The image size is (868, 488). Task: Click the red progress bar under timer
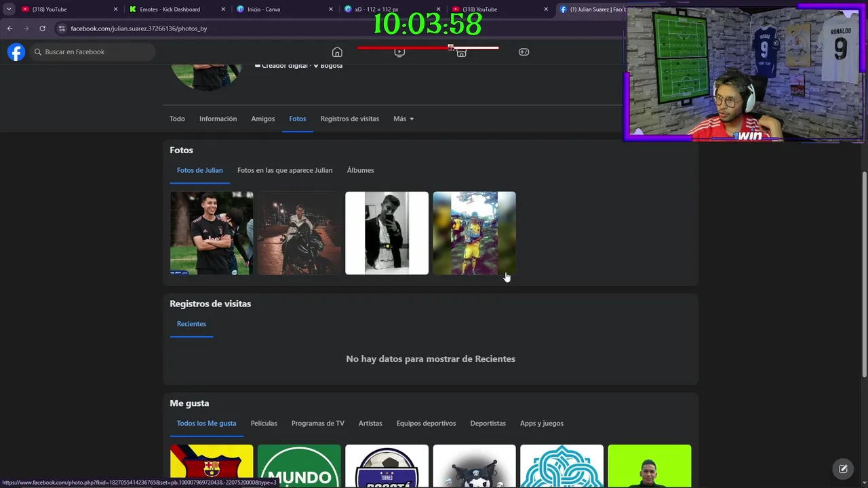(x=428, y=47)
